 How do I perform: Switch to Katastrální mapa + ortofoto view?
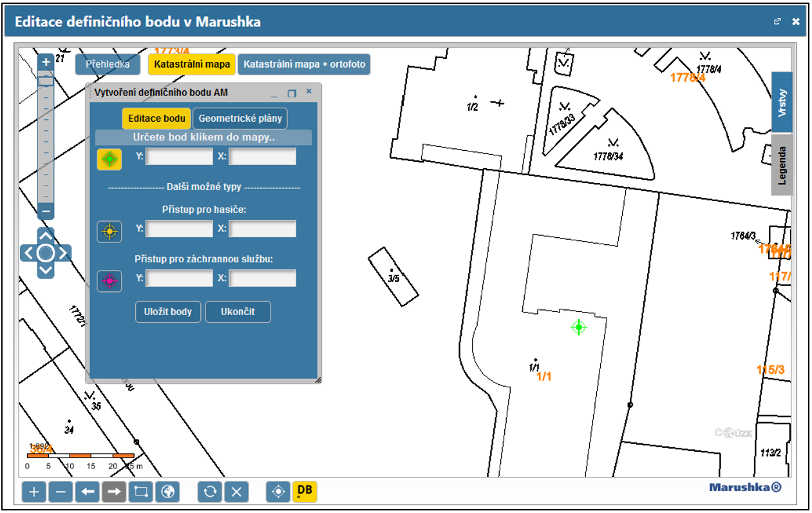pyautogui.click(x=304, y=64)
